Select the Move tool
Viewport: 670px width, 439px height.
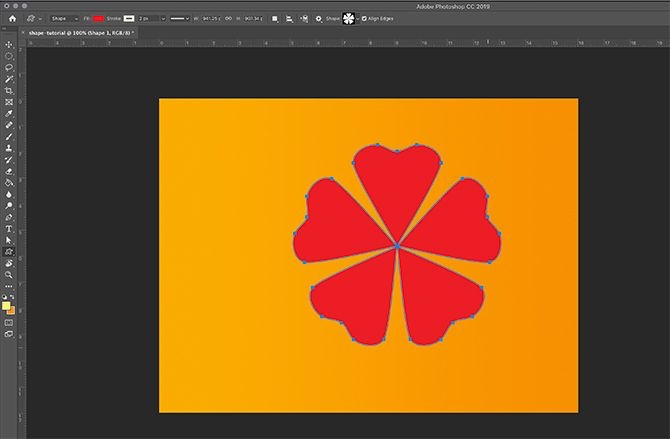9,44
